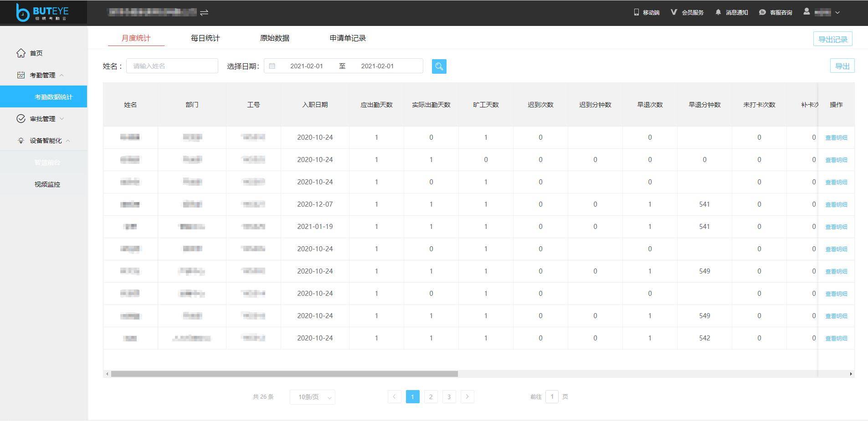The width and height of the screenshot is (868, 421).
Task: Click the 2020-12-07 hire date cell
Action: [315, 204]
